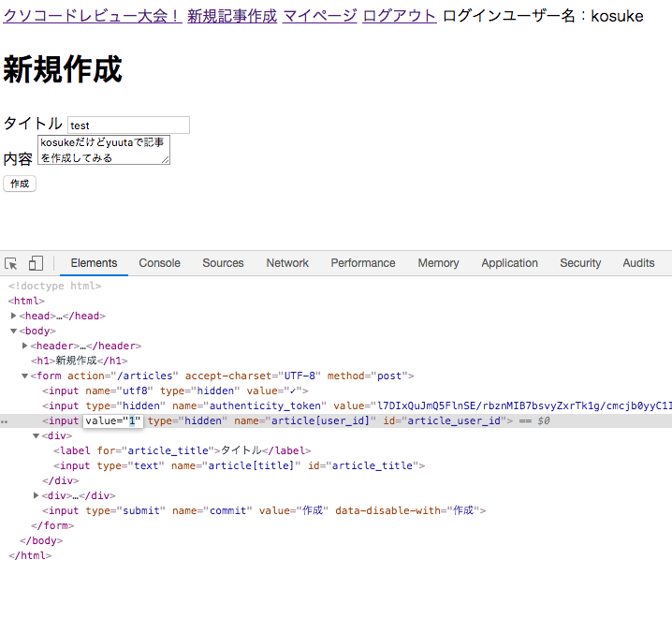Image resolution: width=672 pixels, height=619 pixels.
Task: Expand the head node in DOM tree
Action: (13, 316)
